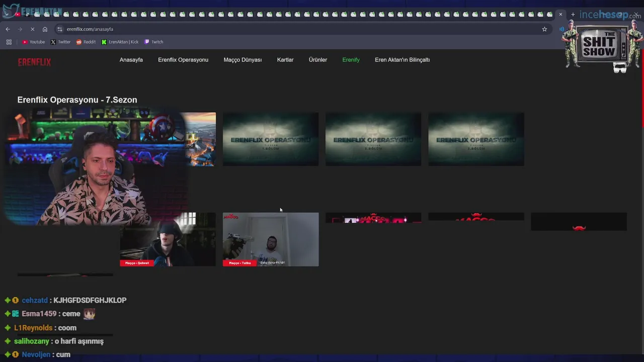
Task: Click chat username L1Reynolds
Action: coord(33,328)
